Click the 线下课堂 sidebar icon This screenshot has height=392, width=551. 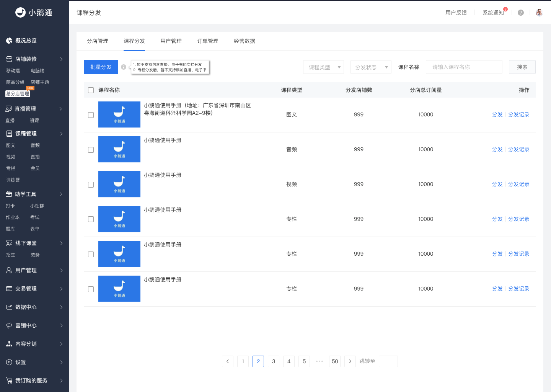coord(9,243)
